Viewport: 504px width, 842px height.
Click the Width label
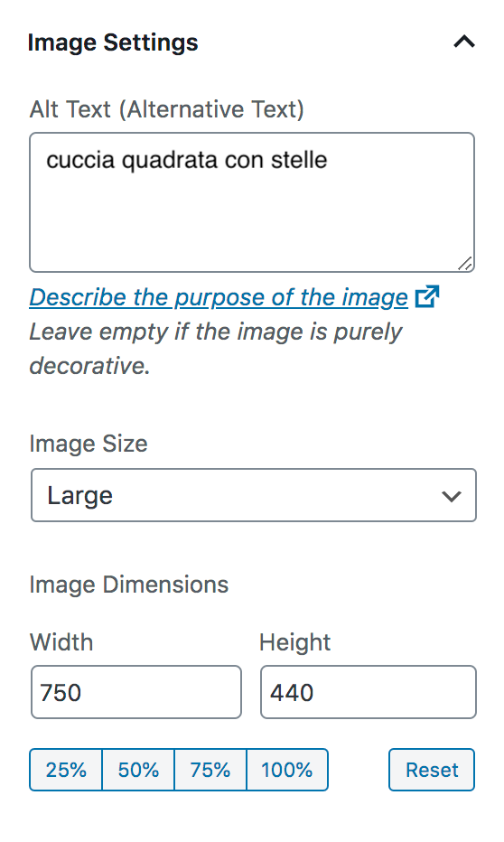tap(61, 642)
